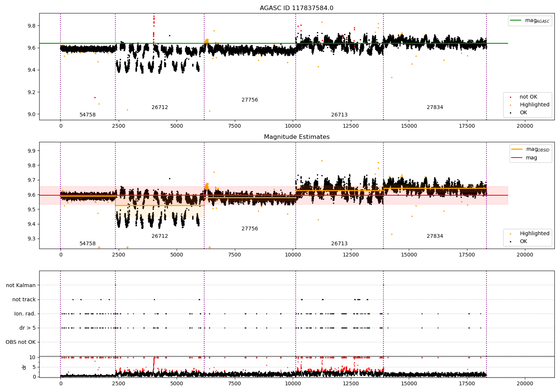Click the rotated 'dr' y-axis label

tap(24, 367)
